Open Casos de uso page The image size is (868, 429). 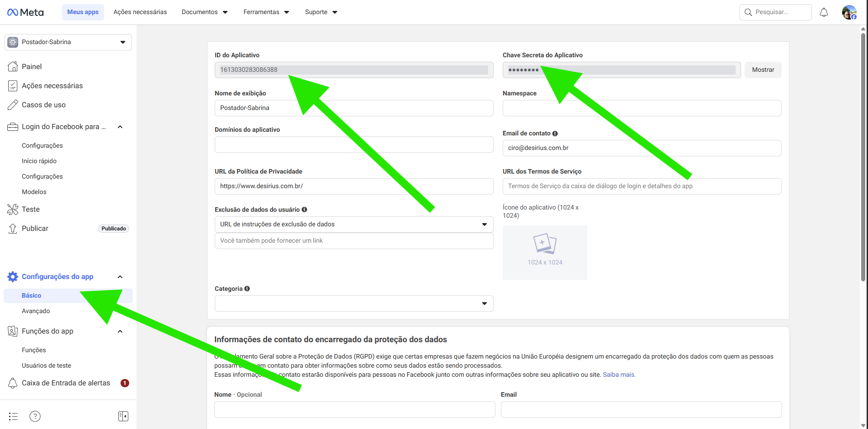(44, 105)
